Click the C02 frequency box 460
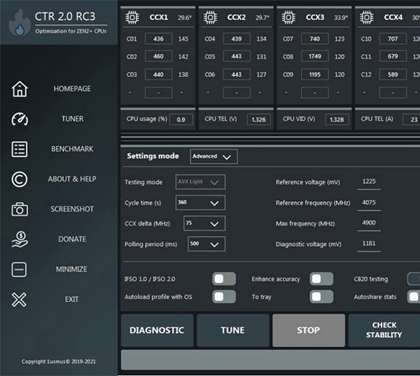This screenshot has height=376, width=420. 159,56
